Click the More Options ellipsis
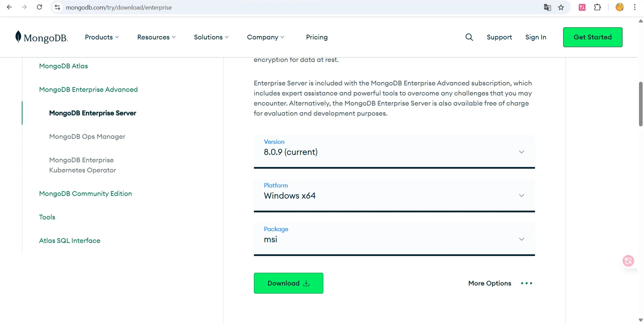The height and width of the screenshot is (323, 644). [526, 283]
